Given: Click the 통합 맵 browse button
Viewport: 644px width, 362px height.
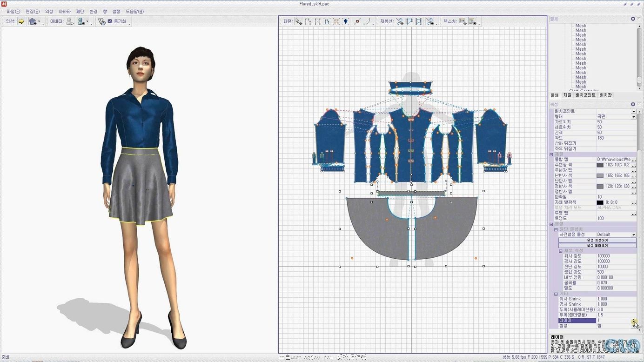Looking at the screenshot, I should click(x=633, y=160).
